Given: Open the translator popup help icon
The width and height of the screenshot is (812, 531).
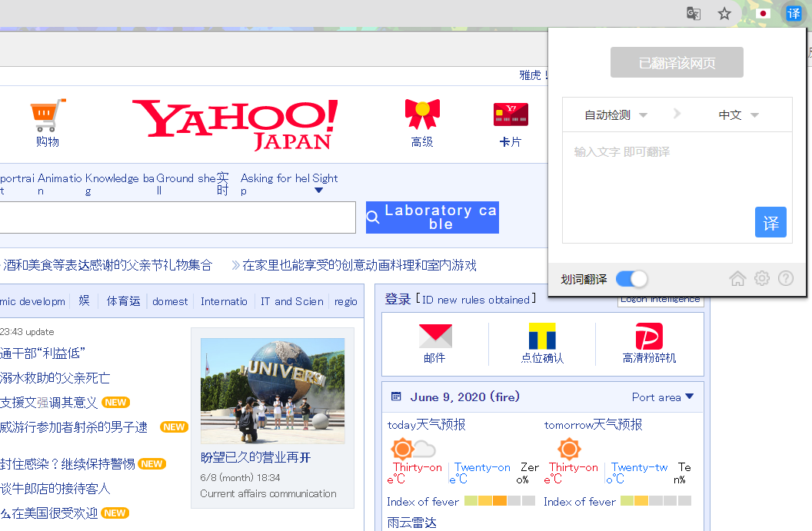Looking at the screenshot, I should 786,278.
